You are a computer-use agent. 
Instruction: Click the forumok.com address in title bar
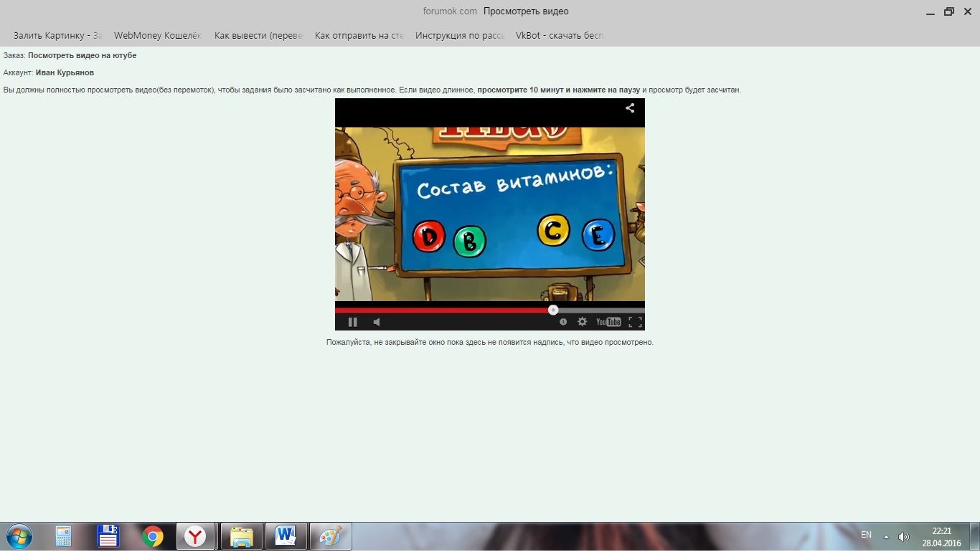[450, 11]
